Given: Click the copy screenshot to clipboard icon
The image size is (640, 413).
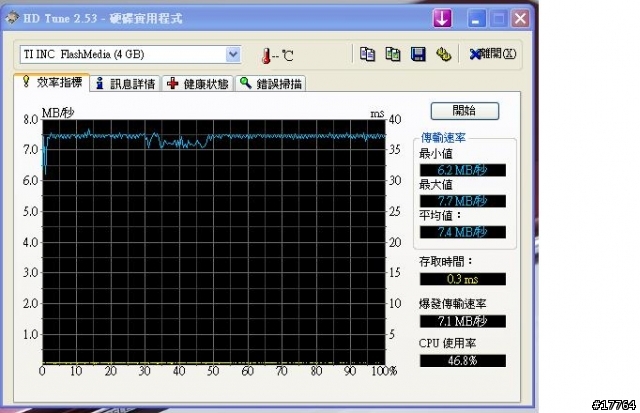Looking at the screenshot, I should [x=393, y=54].
